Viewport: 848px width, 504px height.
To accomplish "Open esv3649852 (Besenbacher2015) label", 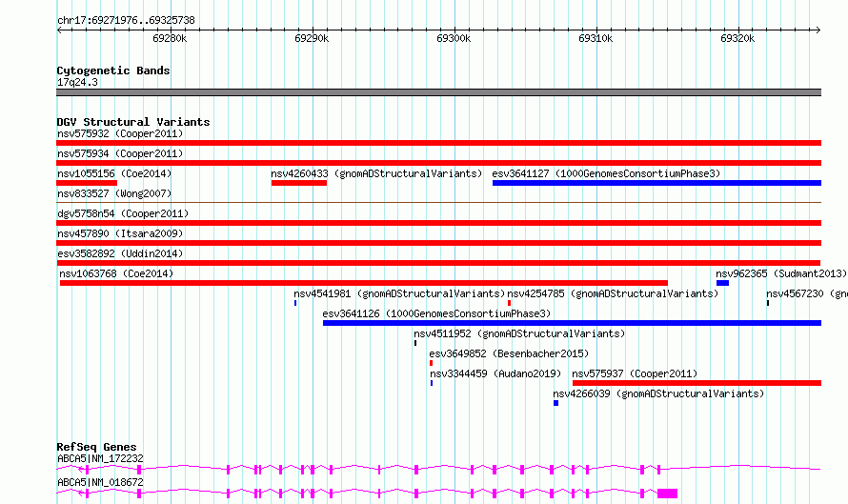I will tap(509, 353).
